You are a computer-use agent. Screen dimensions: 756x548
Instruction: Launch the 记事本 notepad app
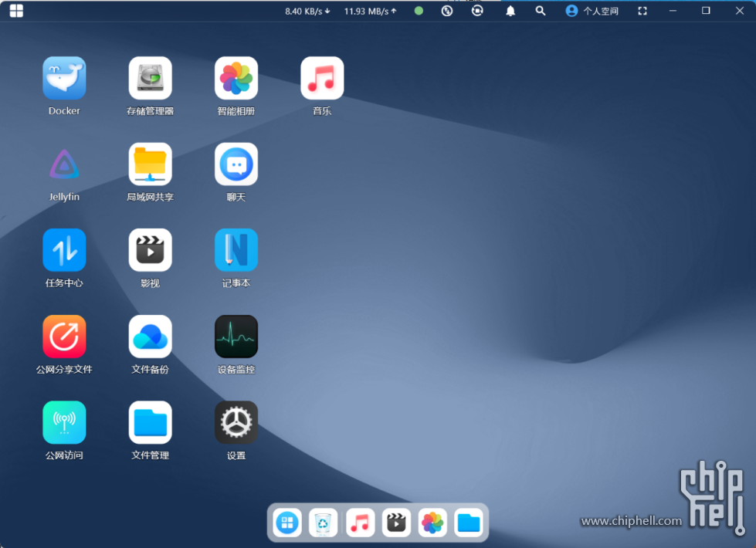coord(236,251)
